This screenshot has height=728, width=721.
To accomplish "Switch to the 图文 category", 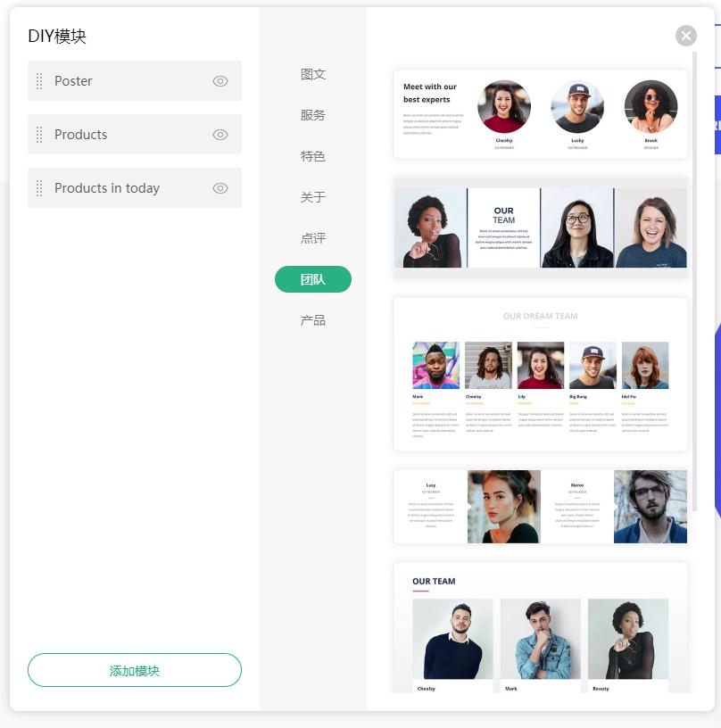I will click(x=313, y=74).
